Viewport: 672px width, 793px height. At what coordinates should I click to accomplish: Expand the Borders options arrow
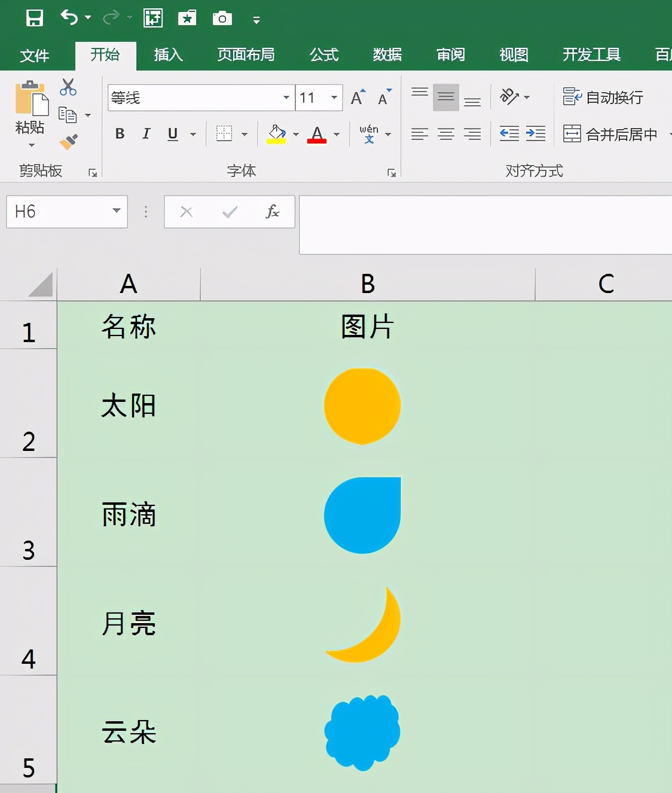pyautogui.click(x=245, y=135)
